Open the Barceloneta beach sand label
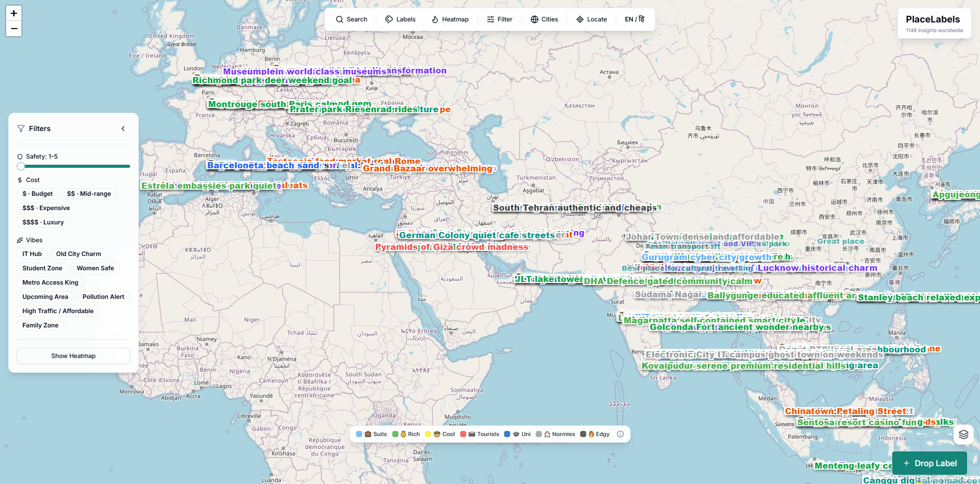 click(x=263, y=165)
